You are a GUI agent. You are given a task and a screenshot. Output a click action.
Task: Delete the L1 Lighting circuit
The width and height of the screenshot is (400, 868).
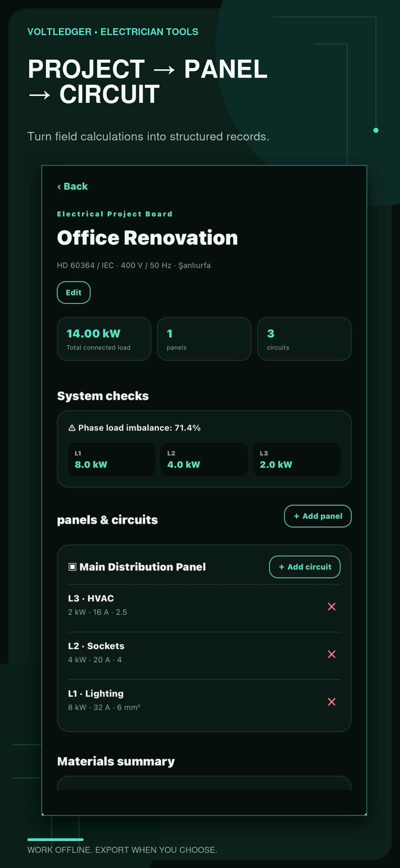click(x=332, y=702)
